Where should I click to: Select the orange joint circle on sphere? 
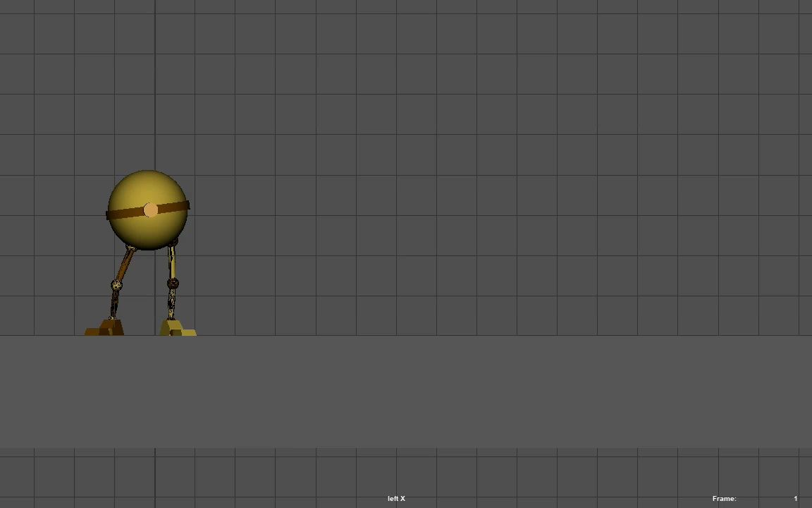point(151,210)
